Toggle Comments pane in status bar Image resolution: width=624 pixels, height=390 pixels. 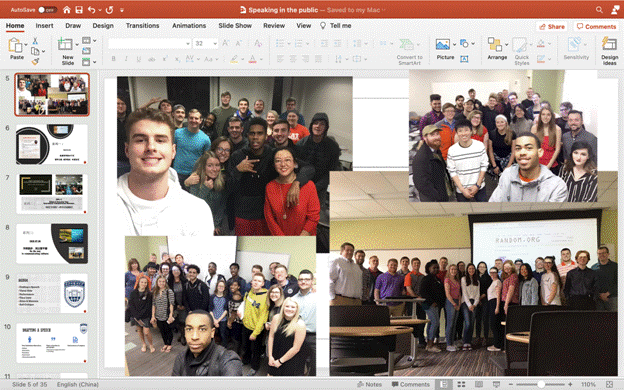point(411,384)
